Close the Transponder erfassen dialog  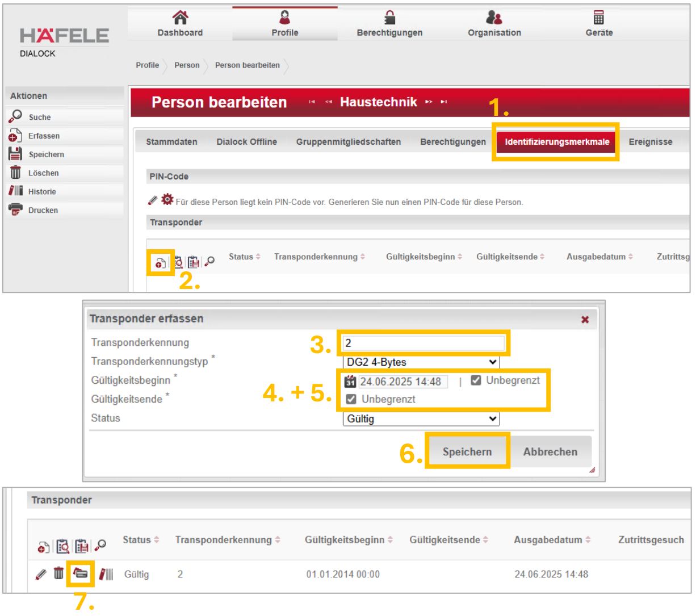[x=585, y=320]
